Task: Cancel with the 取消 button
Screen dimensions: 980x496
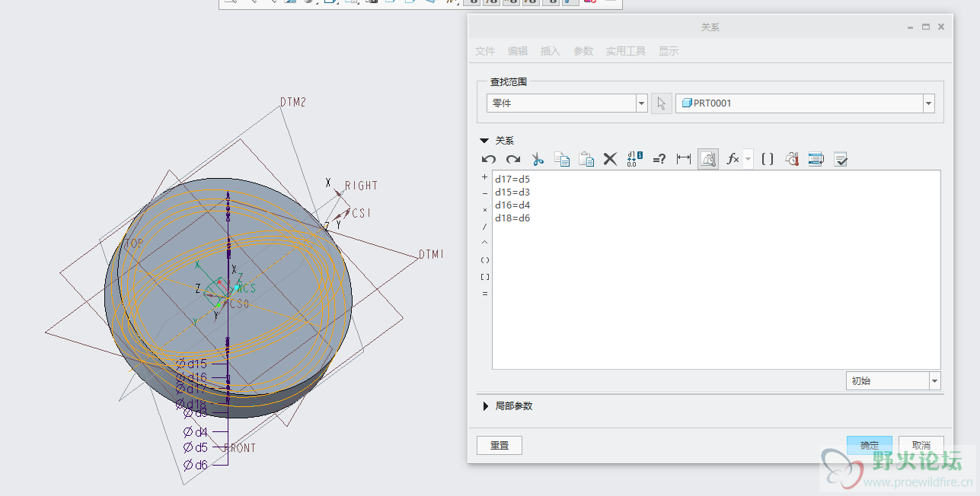Action: click(x=921, y=445)
